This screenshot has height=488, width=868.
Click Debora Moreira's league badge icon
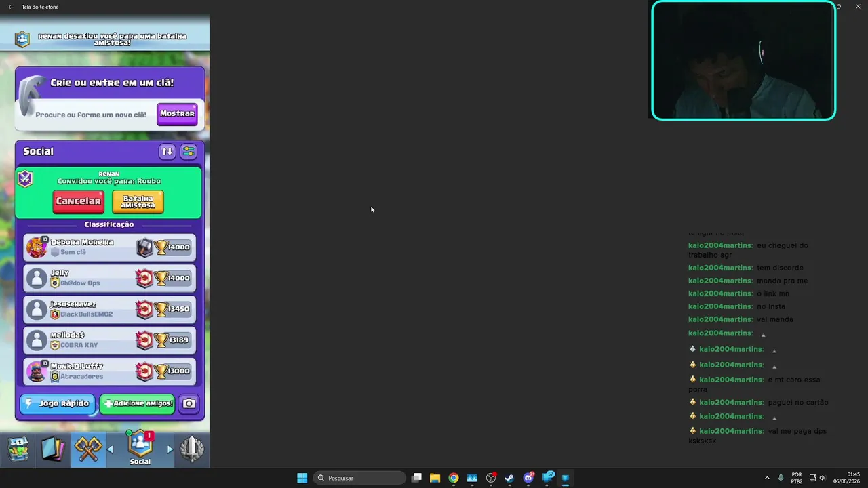144,247
